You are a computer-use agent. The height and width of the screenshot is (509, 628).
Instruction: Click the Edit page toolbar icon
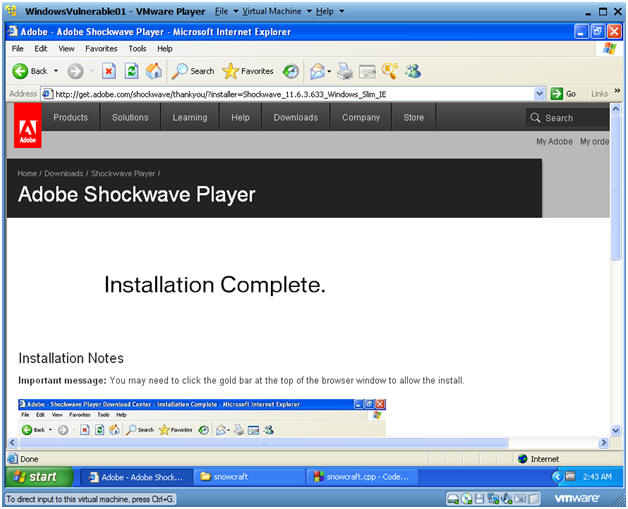(x=367, y=72)
